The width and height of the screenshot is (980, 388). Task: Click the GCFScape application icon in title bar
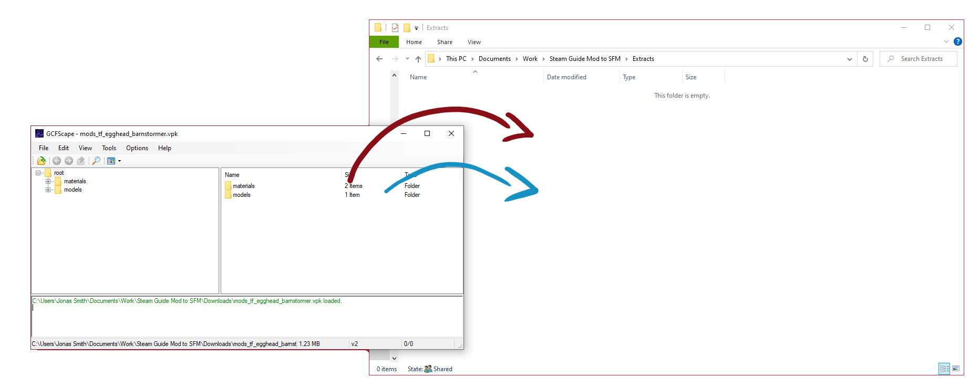[x=39, y=133]
